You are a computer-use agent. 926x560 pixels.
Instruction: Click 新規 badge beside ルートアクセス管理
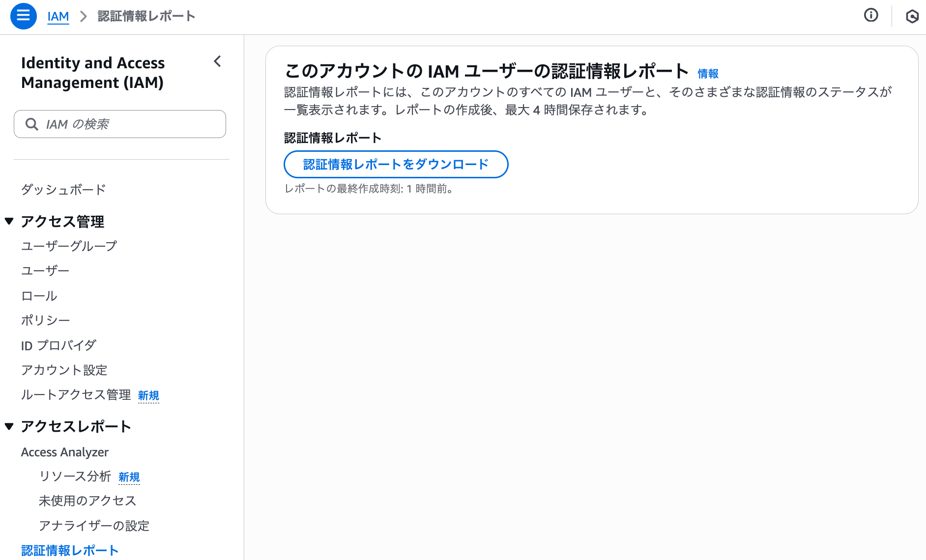click(x=148, y=396)
